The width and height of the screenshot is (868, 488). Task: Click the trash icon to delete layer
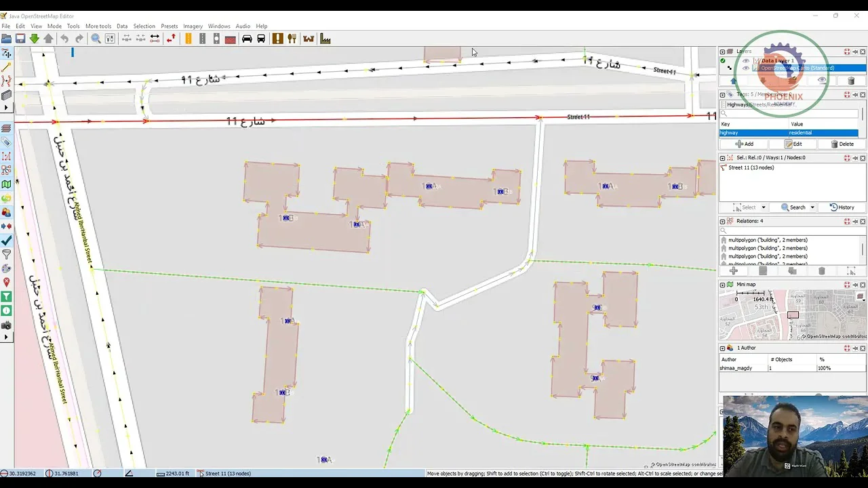click(851, 81)
